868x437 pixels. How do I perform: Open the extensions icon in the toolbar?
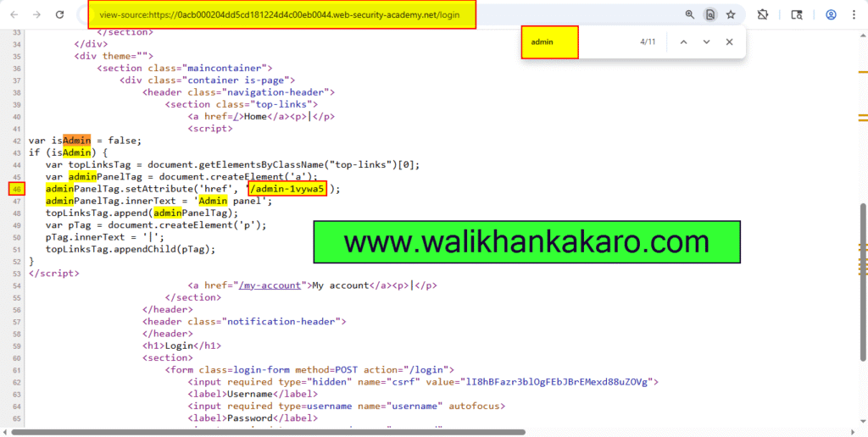click(x=762, y=14)
